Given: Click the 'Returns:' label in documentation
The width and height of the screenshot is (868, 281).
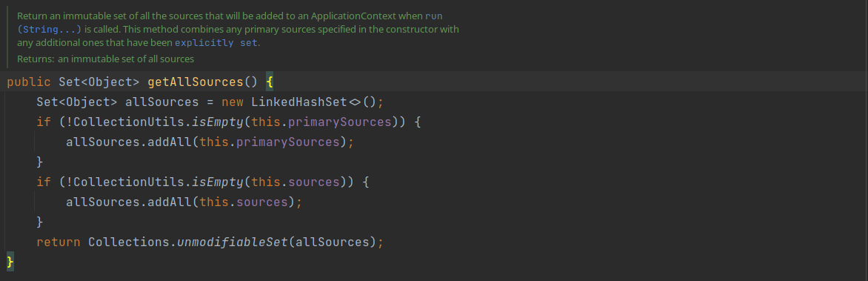Looking at the screenshot, I should click(36, 59).
